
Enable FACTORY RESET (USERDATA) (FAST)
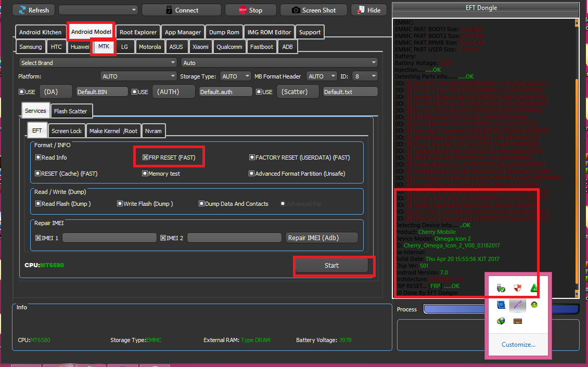[252, 158]
